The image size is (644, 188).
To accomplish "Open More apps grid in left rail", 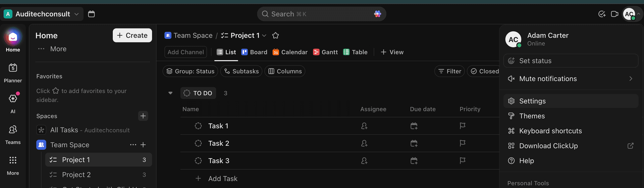I will pos(13,166).
